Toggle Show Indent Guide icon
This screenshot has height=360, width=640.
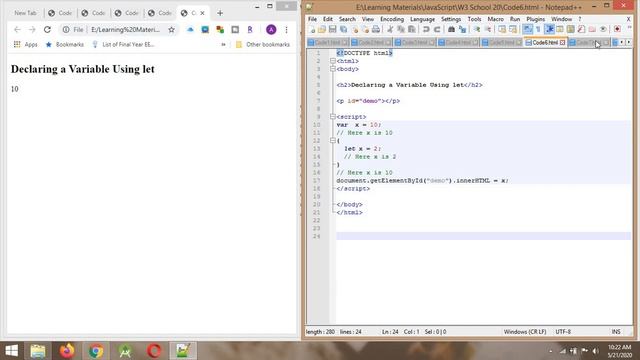[x=549, y=29]
